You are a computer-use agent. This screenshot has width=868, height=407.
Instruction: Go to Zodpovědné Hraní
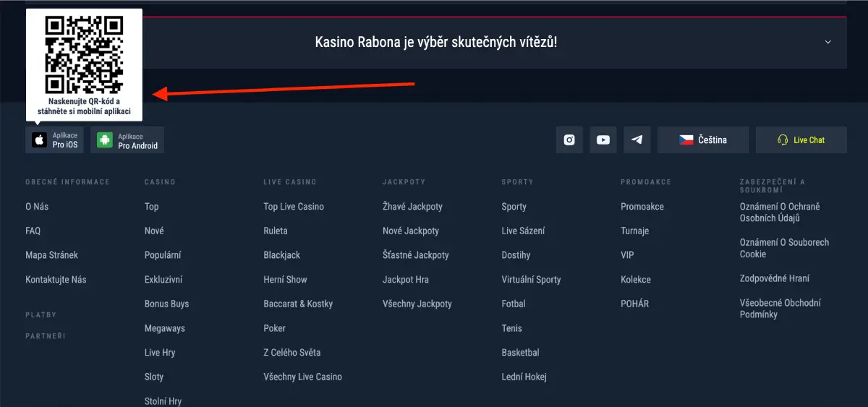pos(775,278)
